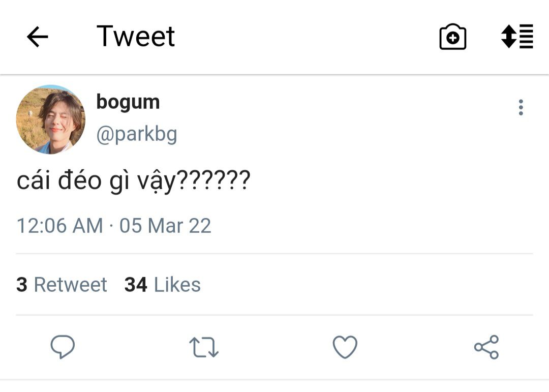Open the three-dot tweet options menu
This screenshot has height=392, width=549.
tap(521, 107)
